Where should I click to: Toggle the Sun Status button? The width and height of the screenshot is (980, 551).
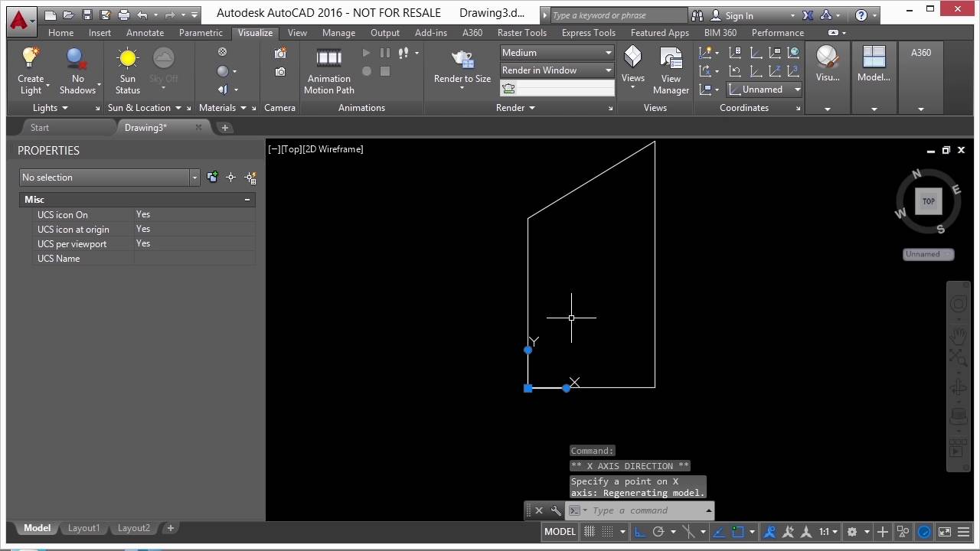coord(128,70)
